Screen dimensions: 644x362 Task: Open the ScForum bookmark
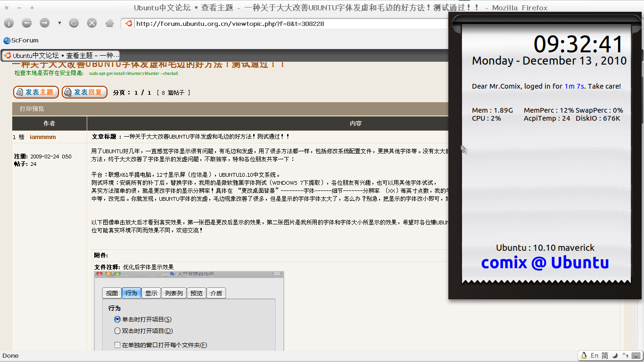click(21, 41)
